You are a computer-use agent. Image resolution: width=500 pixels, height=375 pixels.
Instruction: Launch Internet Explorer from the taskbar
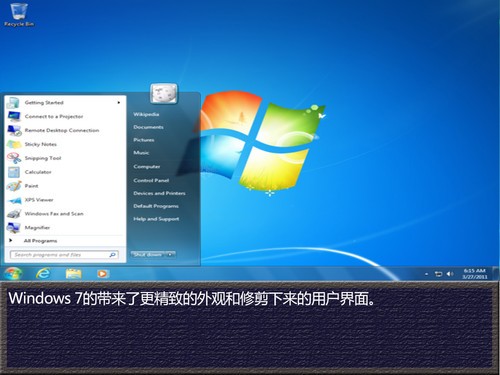[43, 274]
